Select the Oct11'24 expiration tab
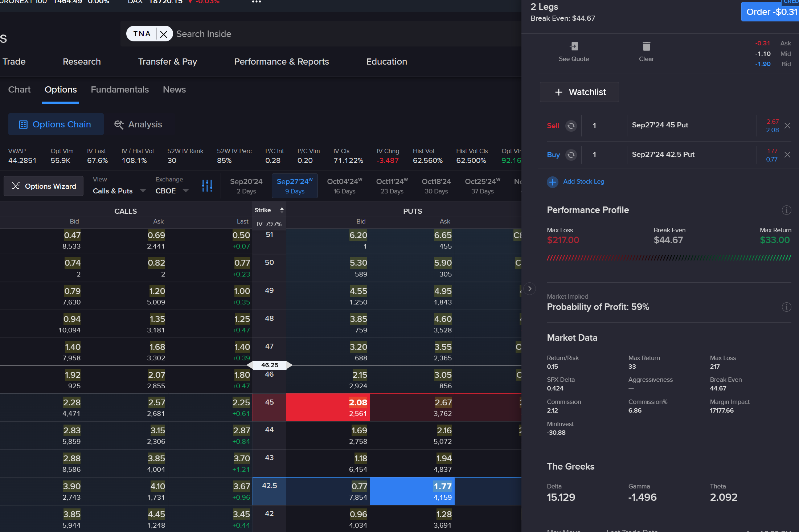The width and height of the screenshot is (799, 532). point(392,186)
